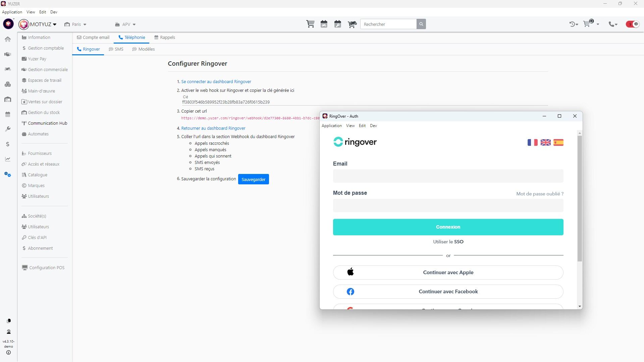The height and width of the screenshot is (362, 644).
Task: Click the calendar with wrench icon
Action: click(338, 24)
